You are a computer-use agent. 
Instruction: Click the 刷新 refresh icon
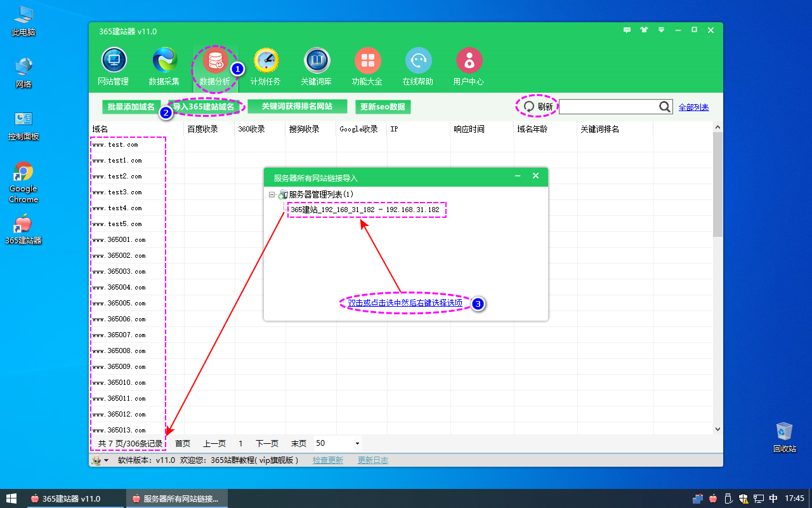click(x=529, y=107)
